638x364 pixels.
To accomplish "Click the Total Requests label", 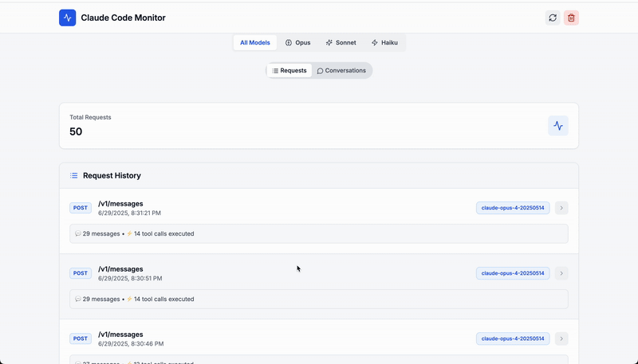I will pos(90,117).
